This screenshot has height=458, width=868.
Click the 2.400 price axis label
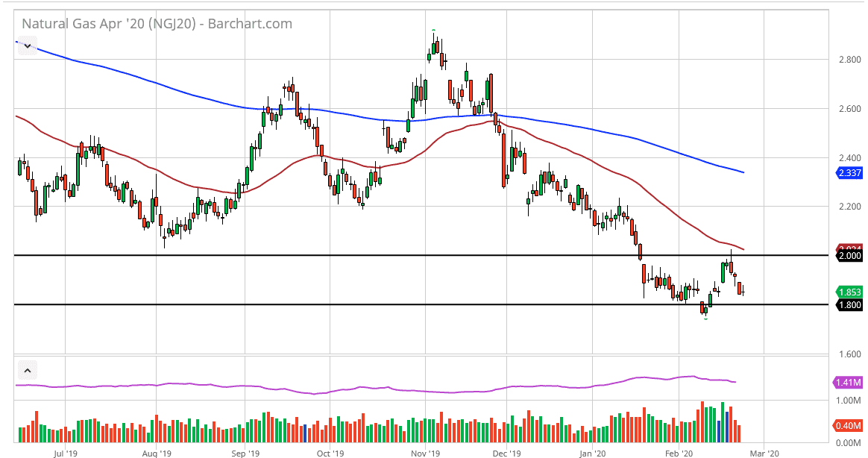click(850, 158)
